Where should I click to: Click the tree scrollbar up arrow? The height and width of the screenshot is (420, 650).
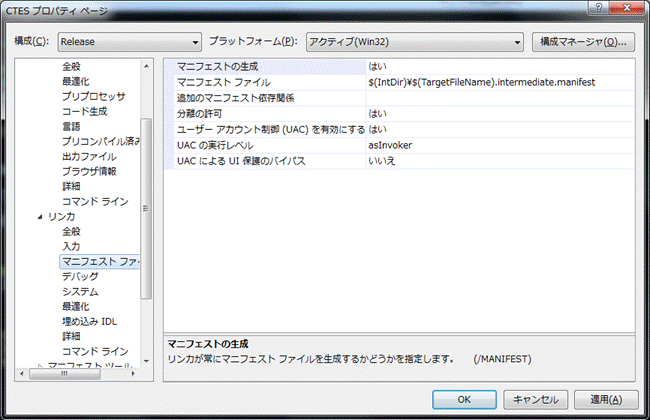coord(146,66)
